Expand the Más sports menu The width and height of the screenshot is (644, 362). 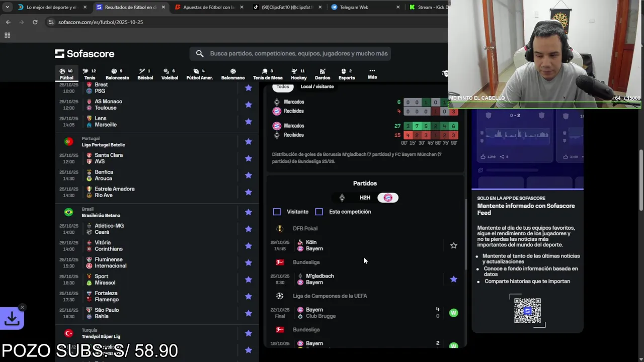click(372, 74)
